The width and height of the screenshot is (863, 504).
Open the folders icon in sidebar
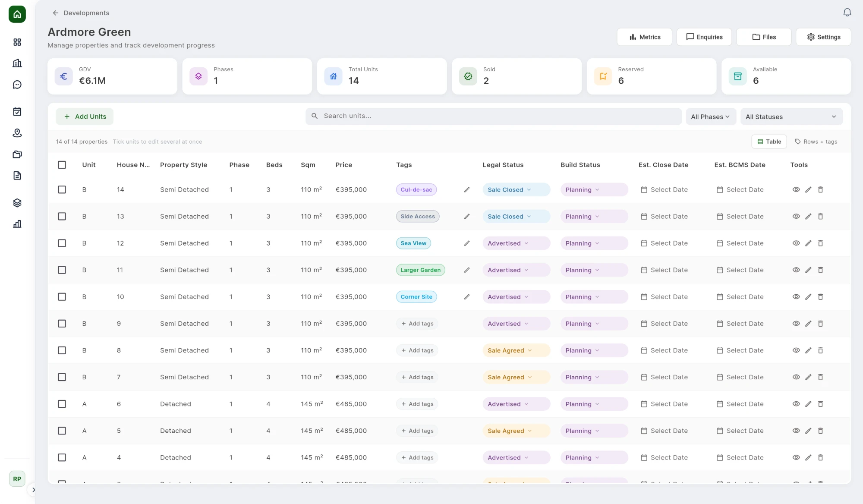point(17,154)
